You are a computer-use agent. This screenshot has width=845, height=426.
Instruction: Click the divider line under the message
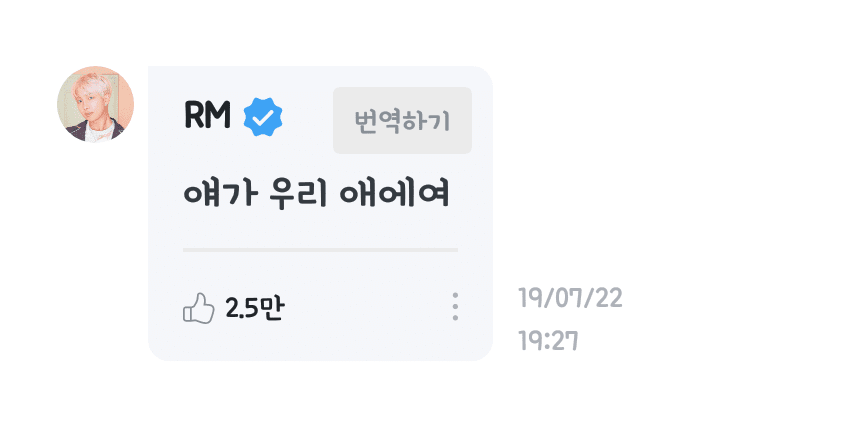click(x=320, y=250)
